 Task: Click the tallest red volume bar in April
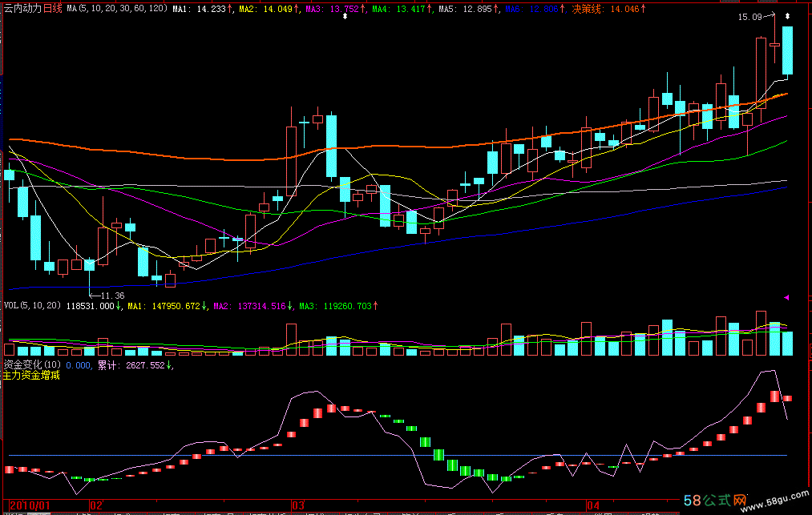(761, 333)
